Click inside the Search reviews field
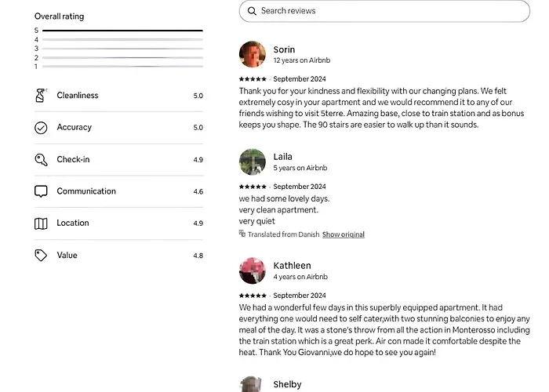This screenshot has height=392, width=549. pos(392,11)
